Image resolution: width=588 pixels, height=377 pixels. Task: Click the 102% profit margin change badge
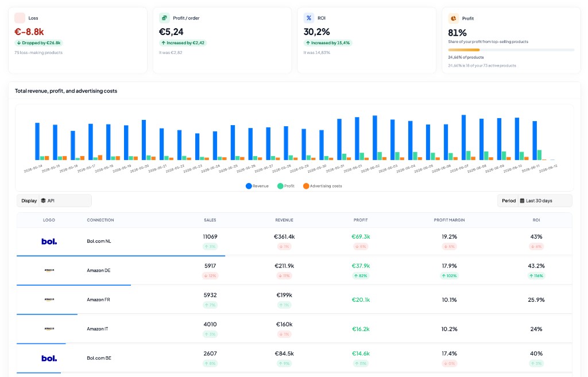(x=449, y=276)
